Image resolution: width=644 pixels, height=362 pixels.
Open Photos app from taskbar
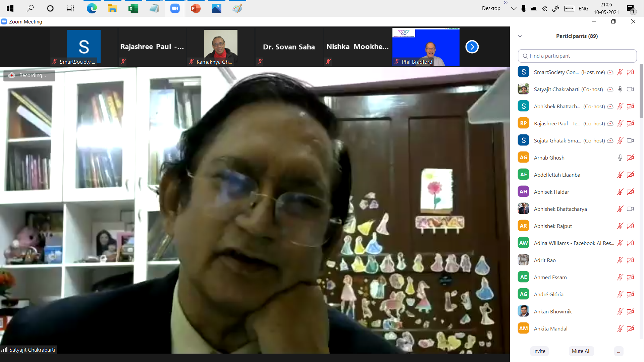coord(216,8)
